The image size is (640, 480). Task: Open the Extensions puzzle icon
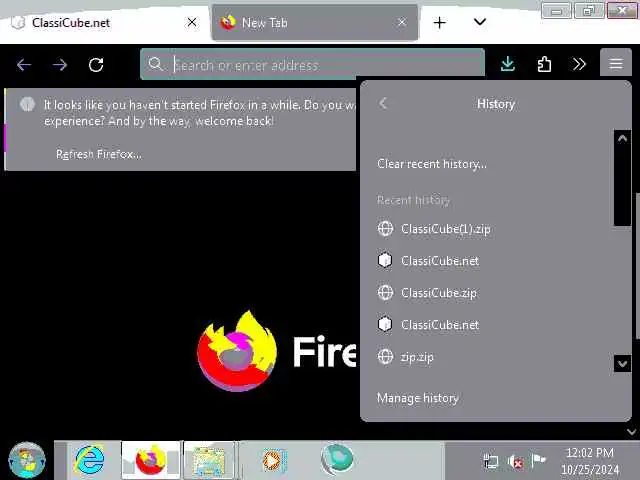pos(544,64)
